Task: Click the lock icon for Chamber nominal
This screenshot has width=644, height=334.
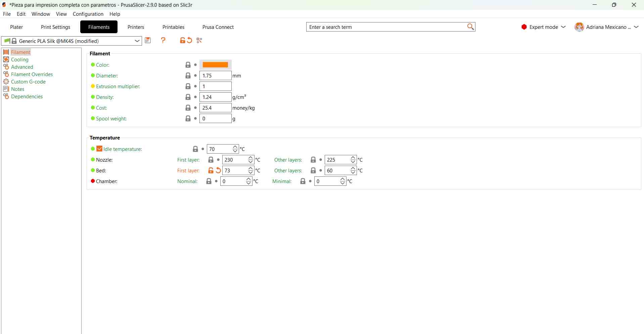Action: pos(209,181)
